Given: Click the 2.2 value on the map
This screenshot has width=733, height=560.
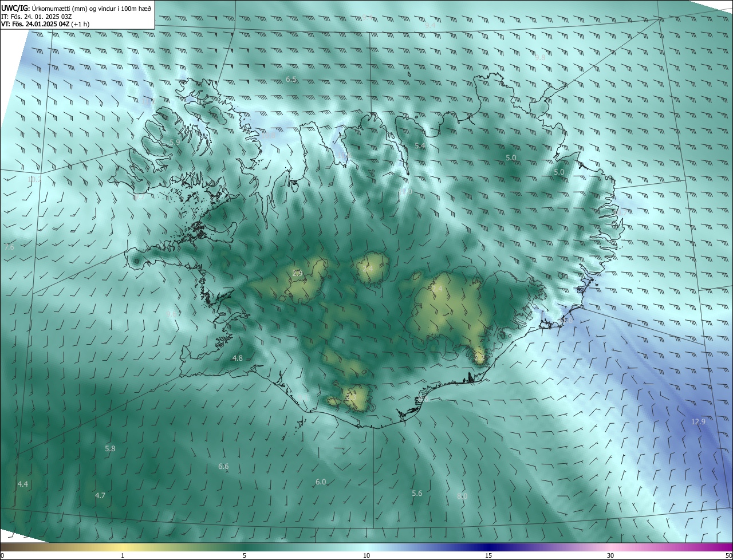Looking at the screenshot, I should [x=479, y=357].
